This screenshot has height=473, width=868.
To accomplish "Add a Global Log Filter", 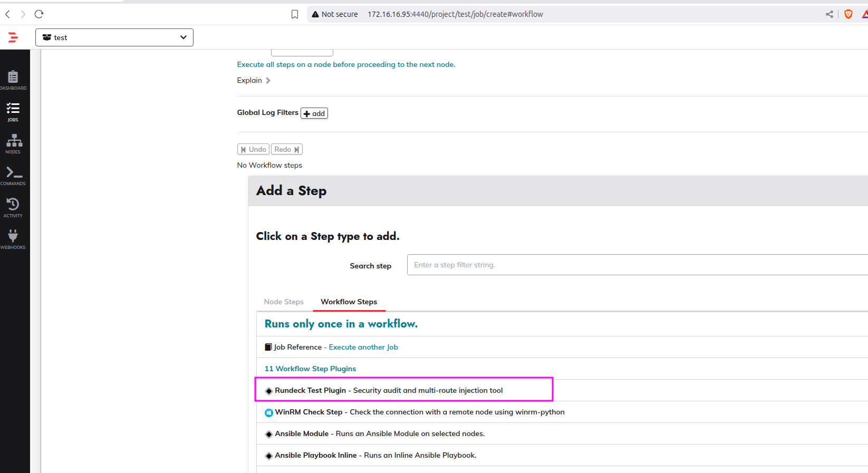I will pos(314,113).
